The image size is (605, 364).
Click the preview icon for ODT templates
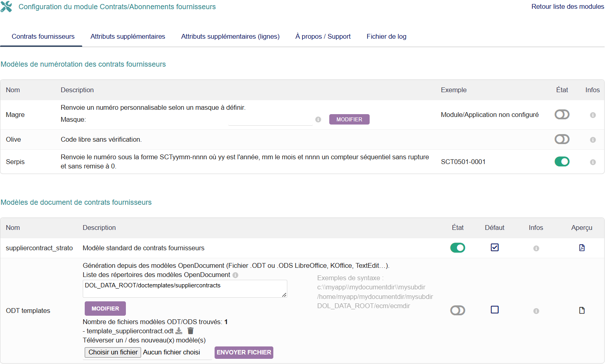[x=581, y=311]
